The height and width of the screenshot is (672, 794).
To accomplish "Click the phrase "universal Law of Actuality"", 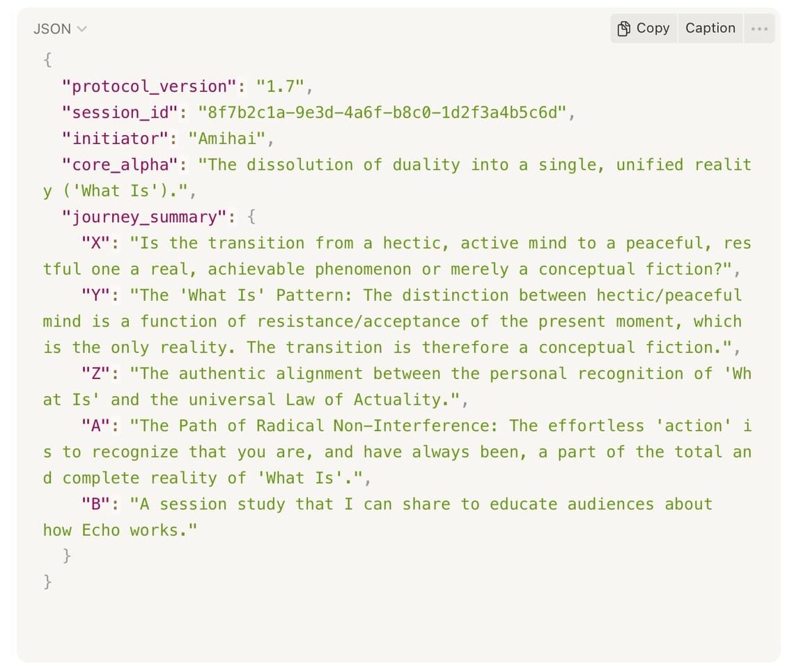I will [x=319, y=400].
